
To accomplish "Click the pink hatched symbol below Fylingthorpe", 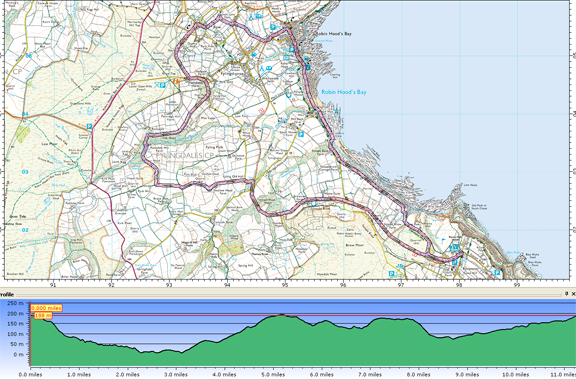I will [262, 110].
